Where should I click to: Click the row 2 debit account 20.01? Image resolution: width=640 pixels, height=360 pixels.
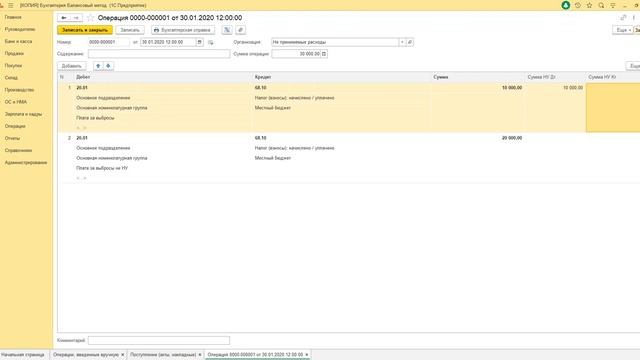click(x=82, y=138)
